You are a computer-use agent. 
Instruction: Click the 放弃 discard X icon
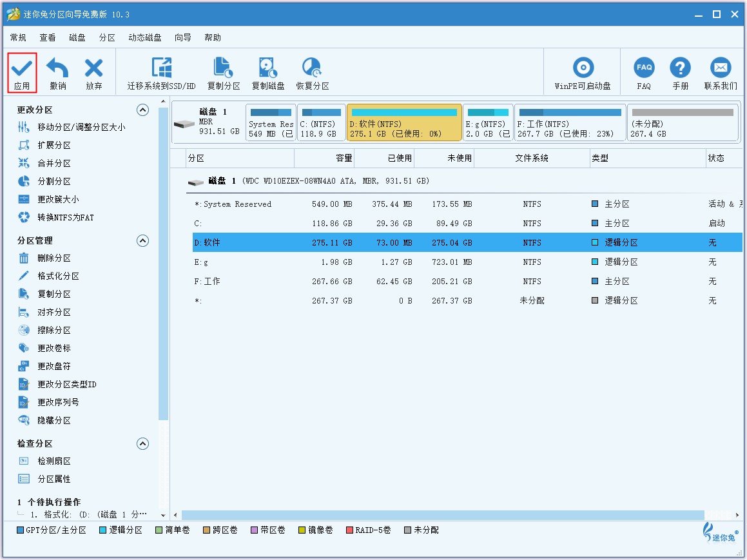pos(94,68)
